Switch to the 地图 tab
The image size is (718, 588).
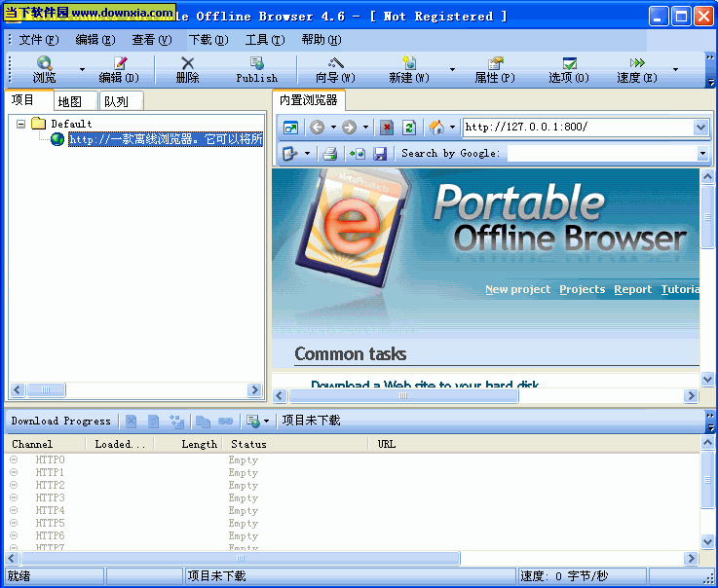pyautogui.click(x=76, y=101)
